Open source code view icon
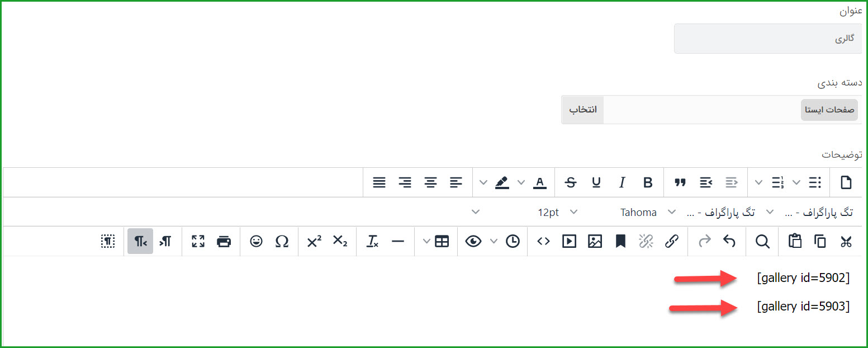Viewport: 868px width, 348px height. (543, 241)
